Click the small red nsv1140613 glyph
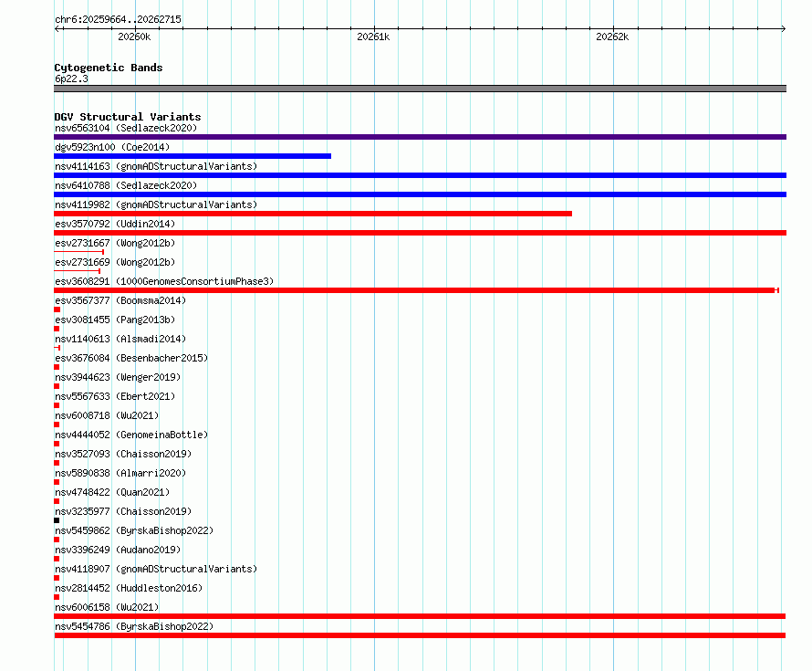Screen dimensions: 812x671 57,348
